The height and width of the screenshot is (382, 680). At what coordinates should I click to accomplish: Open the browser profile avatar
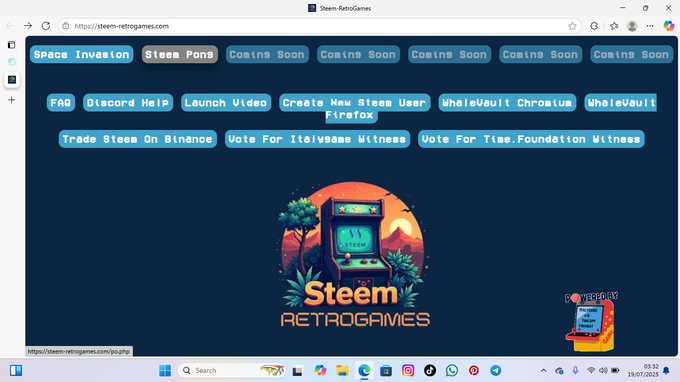(632, 26)
